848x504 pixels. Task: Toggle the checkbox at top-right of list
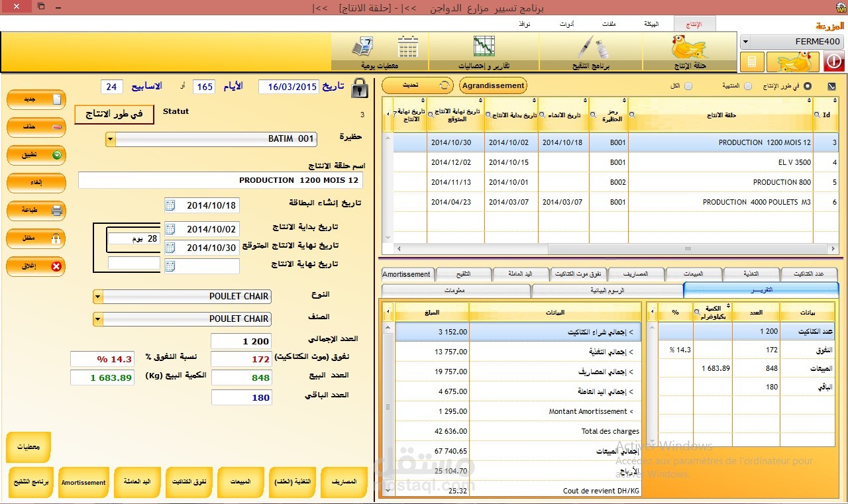tap(832, 86)
